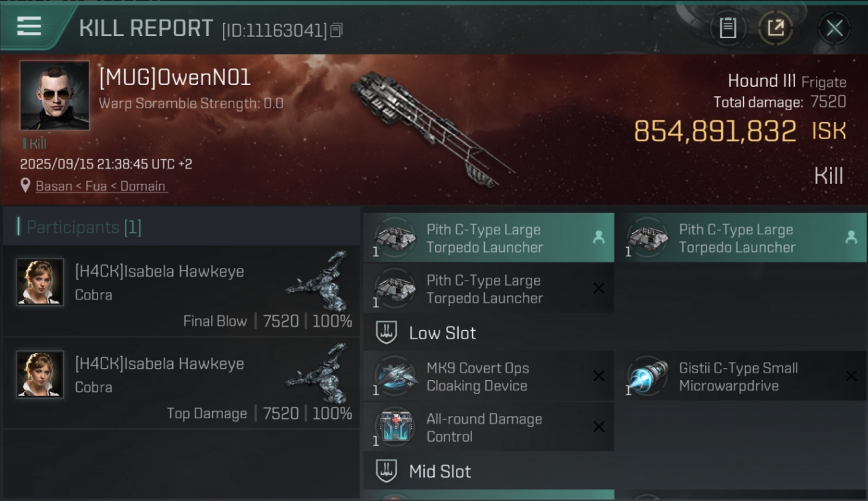Open OwenN01 character portrait
The width and height of the screenshot is (868, 501).
tap(54, 96)
